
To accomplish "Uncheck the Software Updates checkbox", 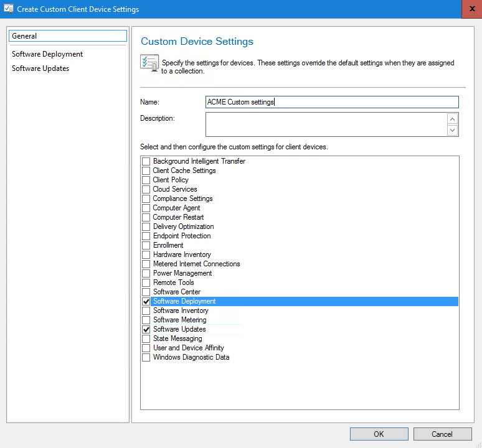I will [x=146, y=330].
